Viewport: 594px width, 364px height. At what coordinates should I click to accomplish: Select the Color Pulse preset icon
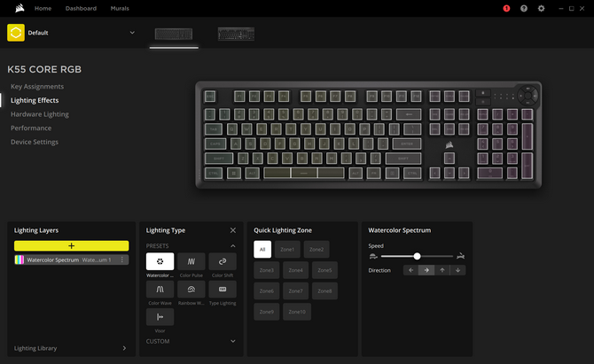coord(191,261)
